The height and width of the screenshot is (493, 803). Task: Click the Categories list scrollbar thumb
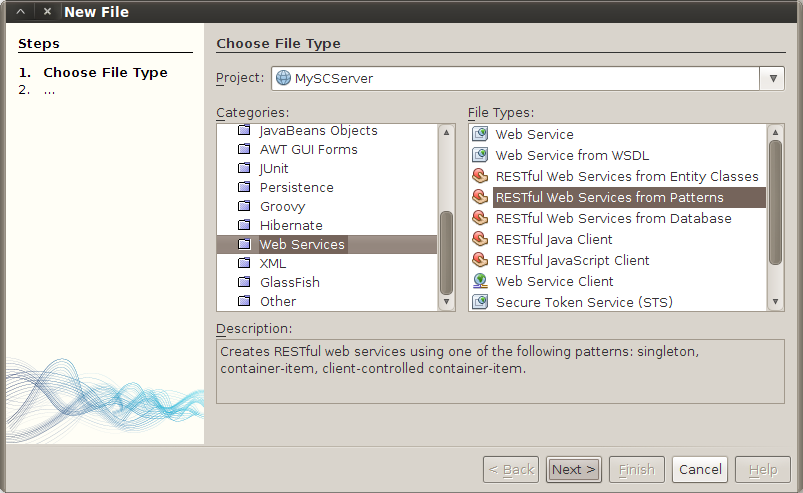[x=446, y=253]
